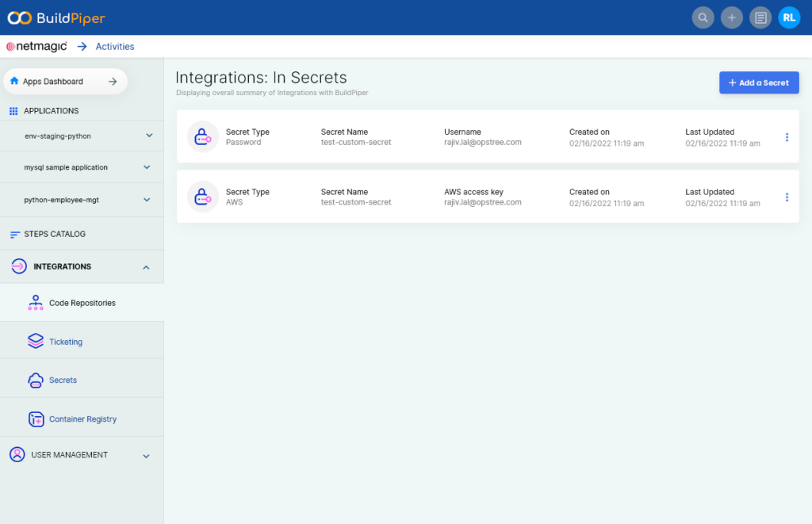The image size is (812, 524).
Task: Open the notes document icon in header
Action: (x=760, y=17)
